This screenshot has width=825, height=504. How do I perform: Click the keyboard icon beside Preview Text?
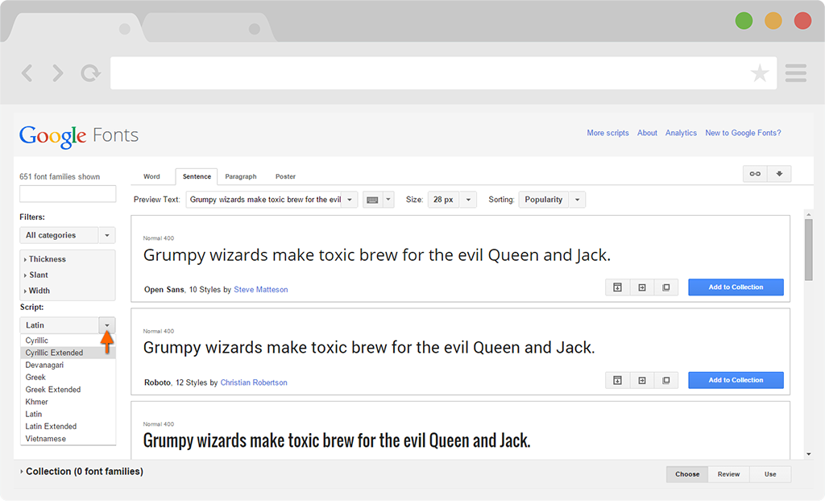pyautogui.click(x=372, y=200)
